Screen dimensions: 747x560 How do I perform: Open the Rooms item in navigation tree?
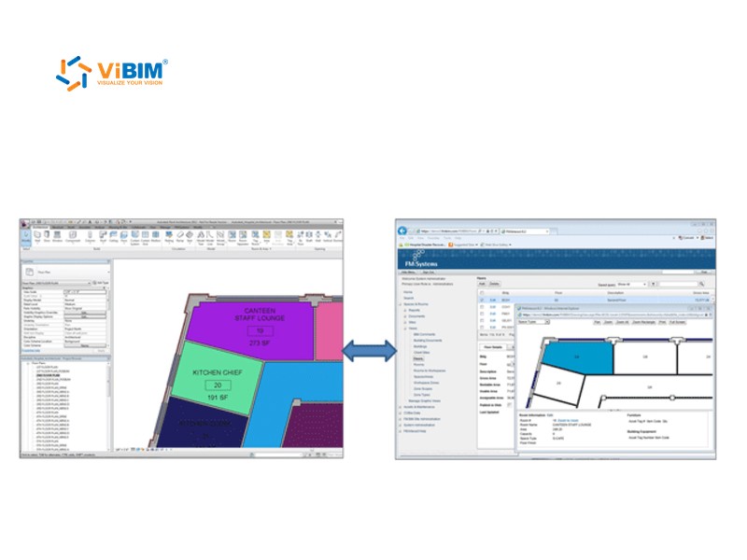tap(418, 364)
